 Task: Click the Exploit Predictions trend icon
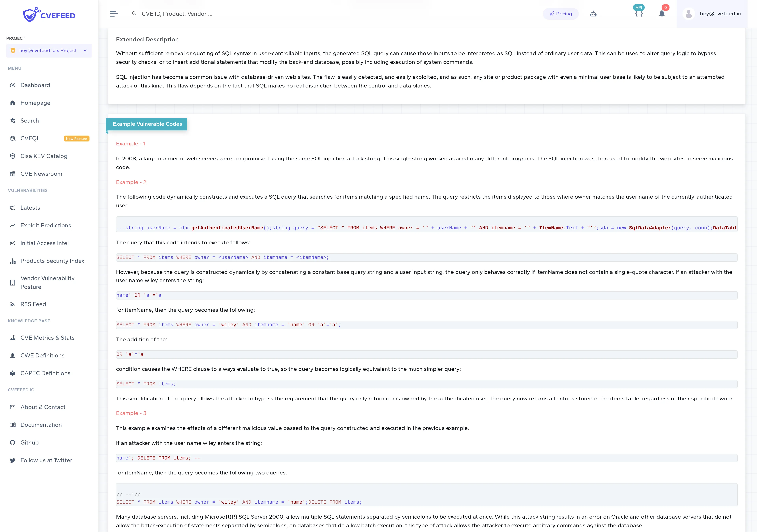click(x=13, y=225)
